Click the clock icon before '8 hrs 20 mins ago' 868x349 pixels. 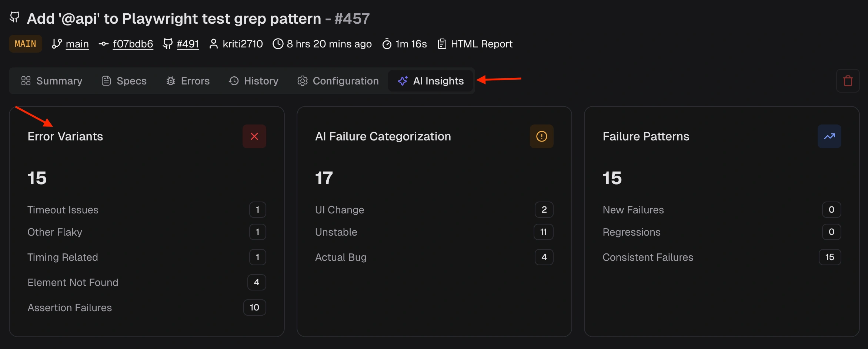(278, 44)
